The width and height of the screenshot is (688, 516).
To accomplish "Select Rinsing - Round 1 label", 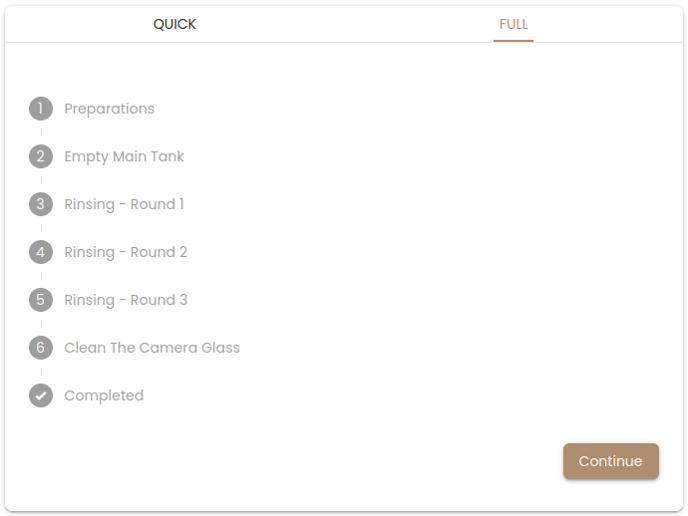I will pyautogui.click(x=124, y=204).
